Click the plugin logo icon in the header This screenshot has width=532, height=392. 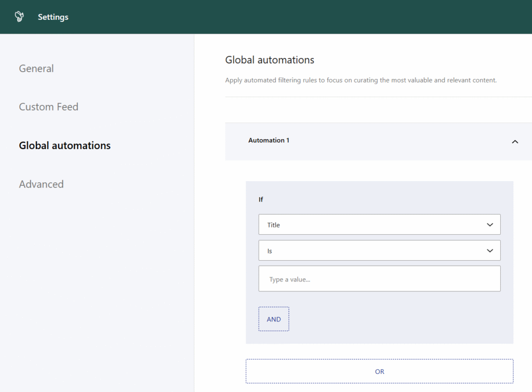tap(19, 16)
